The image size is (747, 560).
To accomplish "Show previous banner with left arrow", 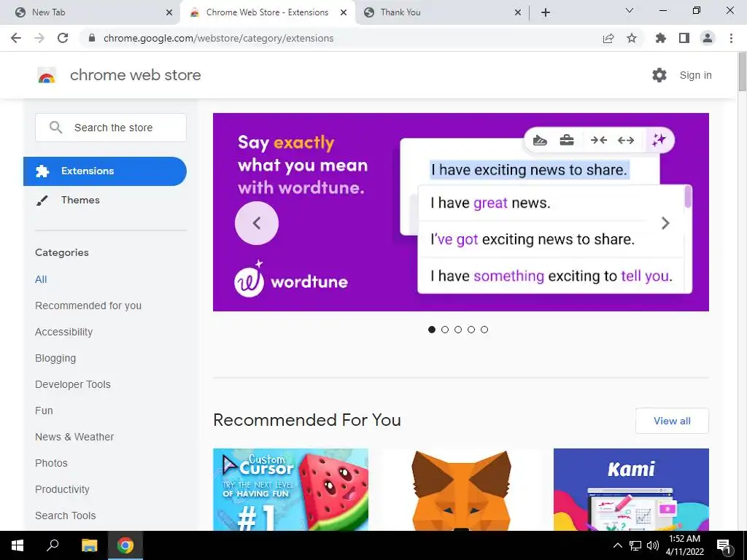I will click(x=257, y=223).
